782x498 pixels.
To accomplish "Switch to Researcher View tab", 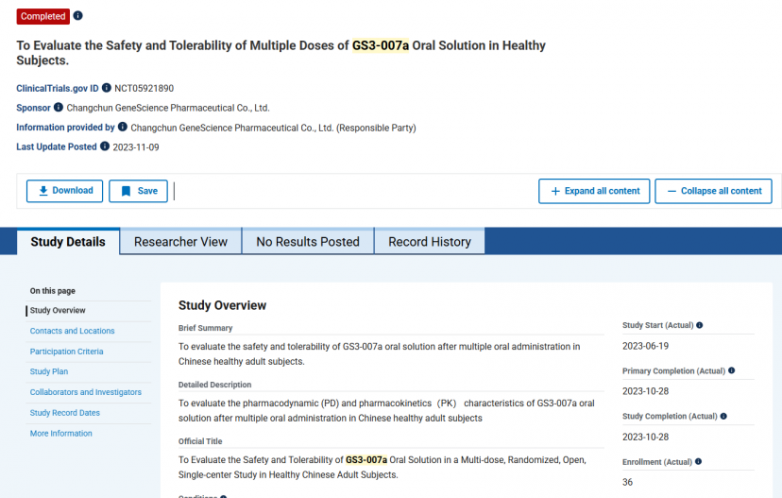I will [x=181, y=242].
